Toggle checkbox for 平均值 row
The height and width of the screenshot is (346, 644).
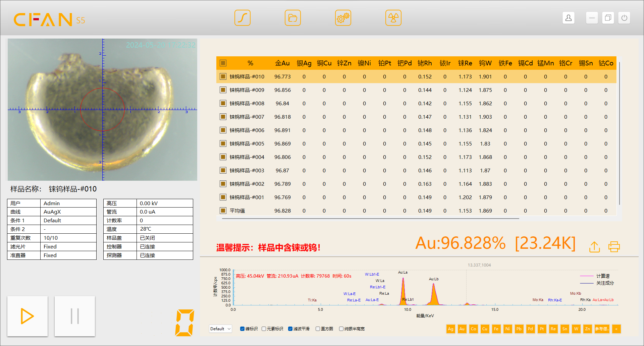[223, 211]
